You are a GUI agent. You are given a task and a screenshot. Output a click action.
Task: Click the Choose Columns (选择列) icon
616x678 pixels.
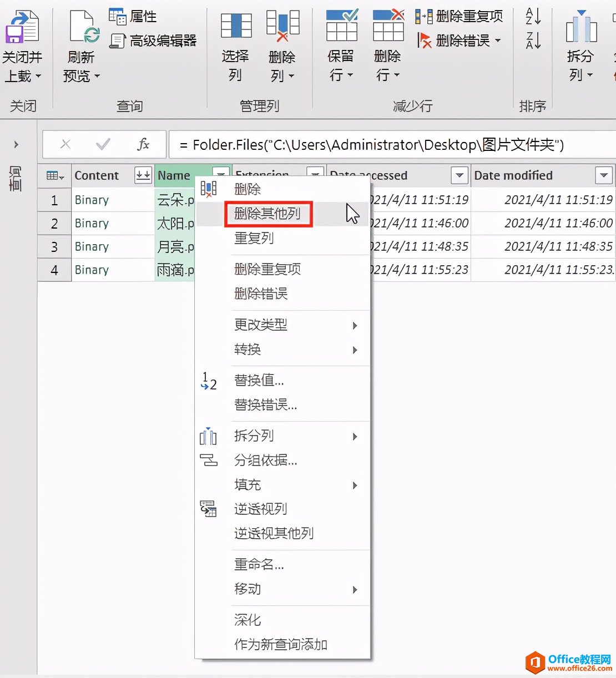(236, 26)
